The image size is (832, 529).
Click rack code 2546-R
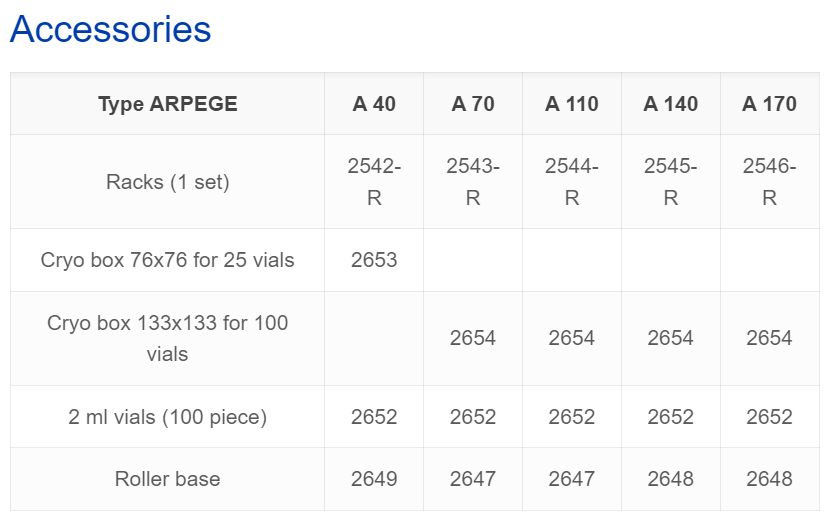pos(769,182)
